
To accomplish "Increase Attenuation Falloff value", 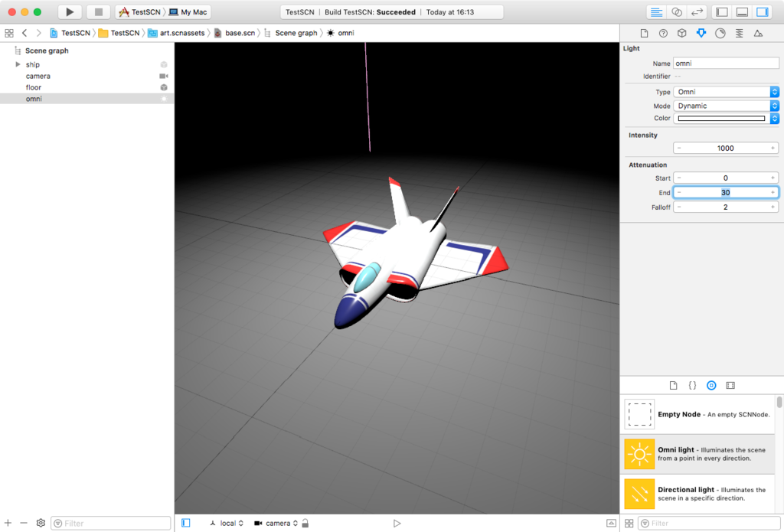I will click(x=773, y=207).
